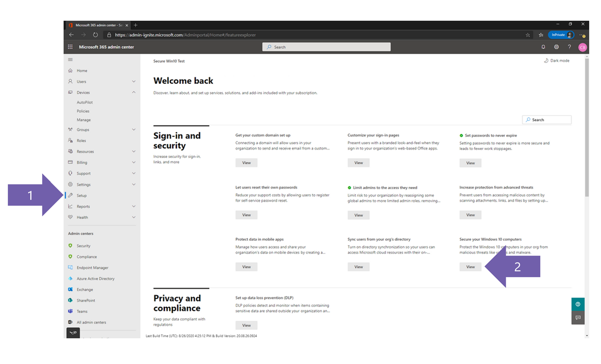Go to Setup in the sidebar
Viewport: 601px width, 364px height.
tap(82, 195)
